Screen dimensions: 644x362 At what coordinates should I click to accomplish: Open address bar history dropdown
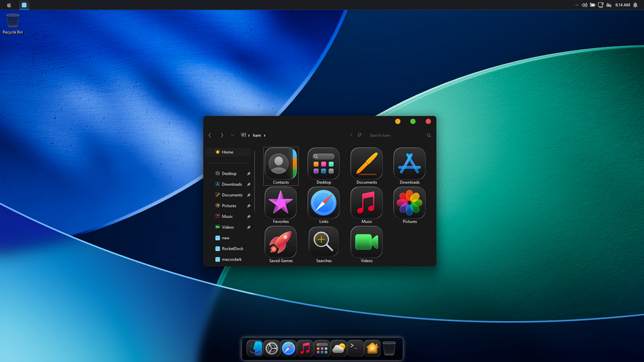351,135
